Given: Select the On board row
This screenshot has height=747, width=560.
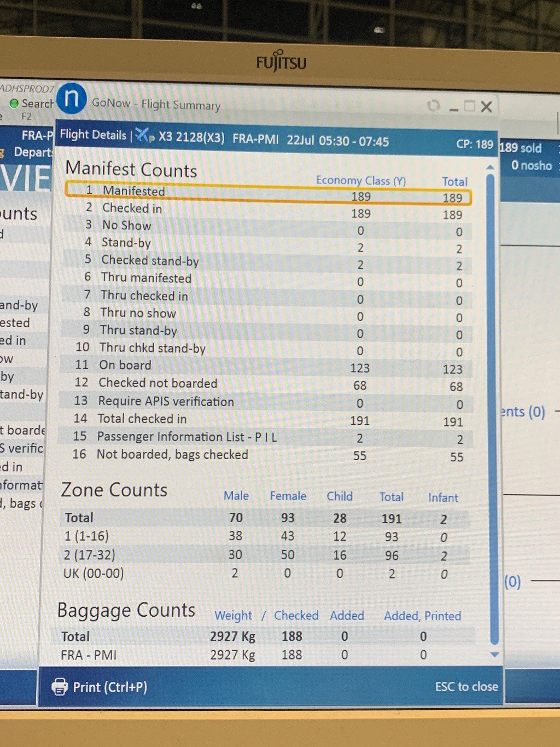Looking at the screenshot, I should [268, 367].
